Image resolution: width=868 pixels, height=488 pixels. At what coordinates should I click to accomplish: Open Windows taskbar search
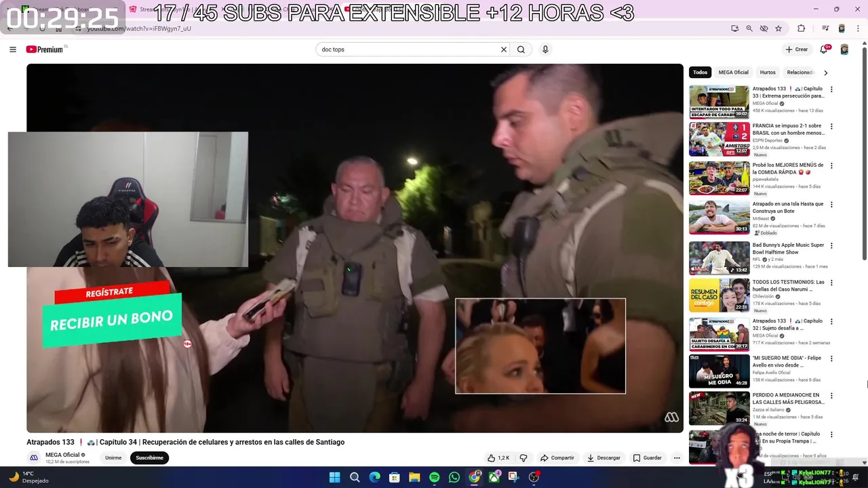click(x=354, y=478)
